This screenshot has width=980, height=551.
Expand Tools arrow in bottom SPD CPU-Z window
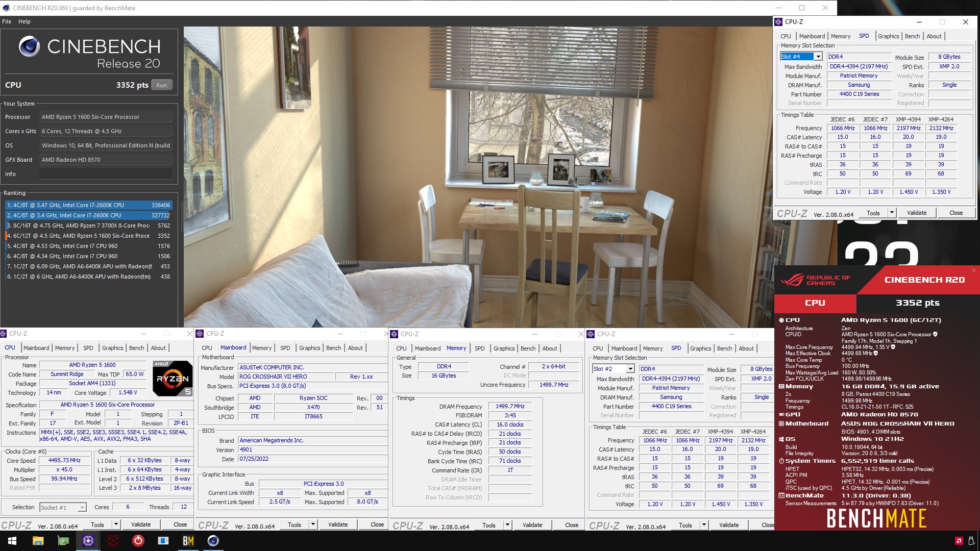pyautogui.click(x=704, y=525)
